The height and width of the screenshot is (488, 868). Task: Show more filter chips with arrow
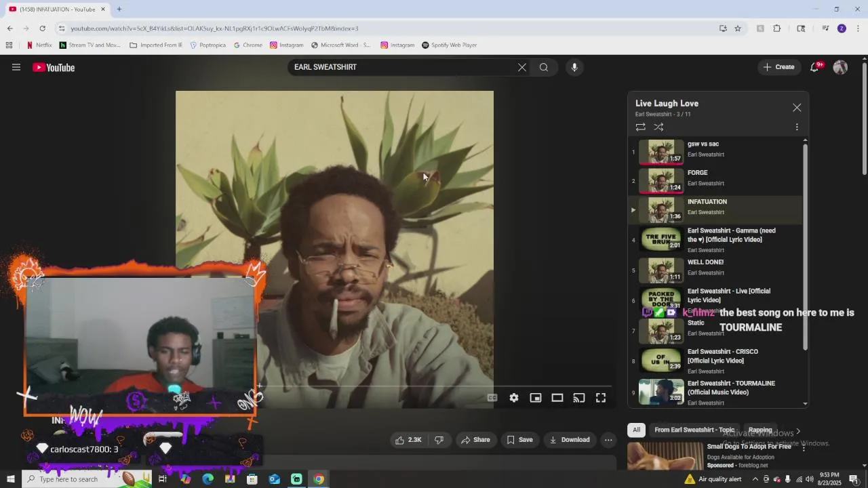(798, 430)
